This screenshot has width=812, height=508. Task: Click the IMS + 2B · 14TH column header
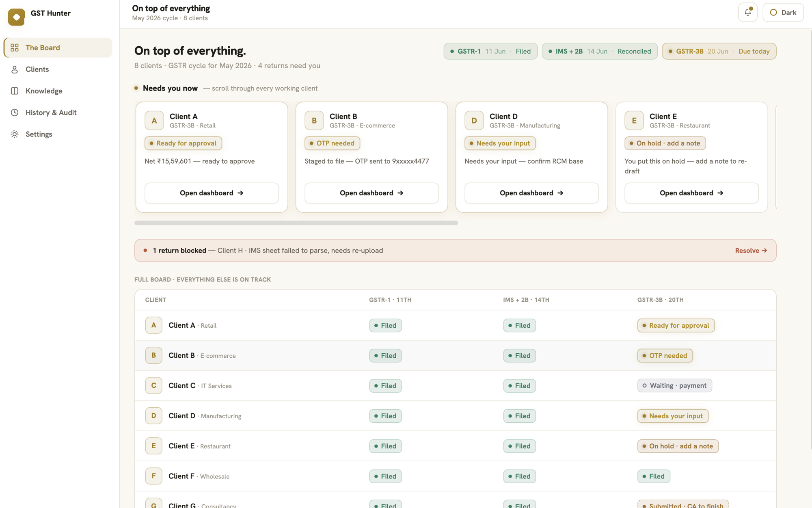click(x=526, y=300)
